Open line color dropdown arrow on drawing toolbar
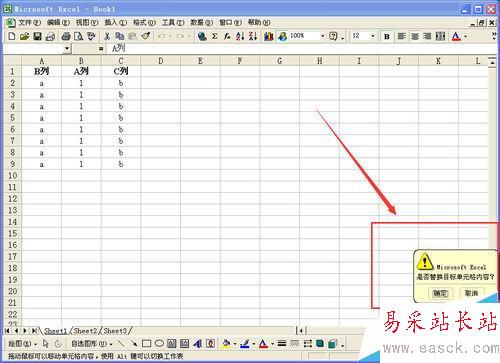The width and height of the screenshot is (500, 363). 254,343
